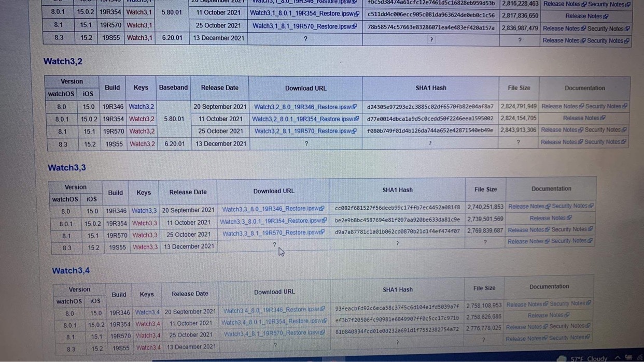Open Security Notes for watchOS 8.0 in Watch3,3 table
The height and width of the screenshot is (362, 644).
(x=573, y=206)
